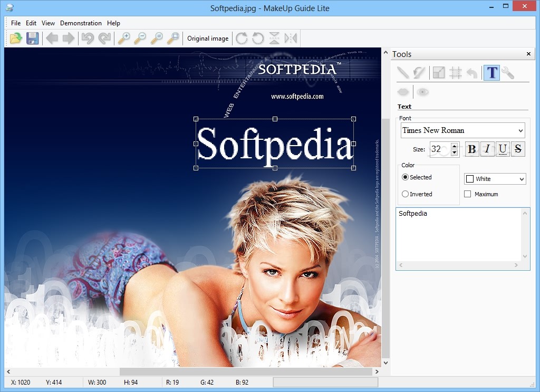540x392 pixels.
Task: Zoom out with minus magnifier icon
Action: click(140, 38)
